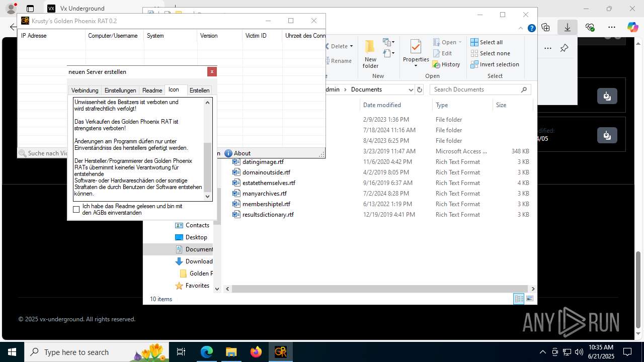
Task: Click the About info icon in RAT window
Action: [228, 153]
